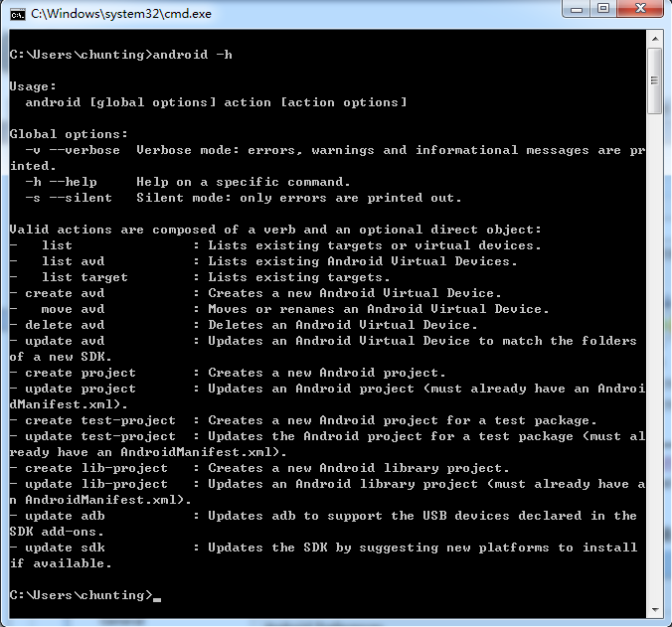This screenshot has height=627, width=672.
Task: Click the 'update lib-project' action row
Action: 327,484
